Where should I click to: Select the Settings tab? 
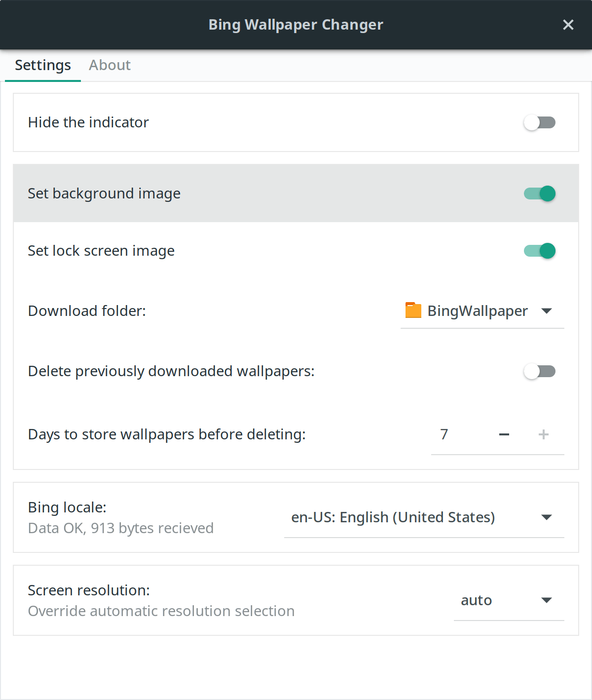pyautogui.click(x=43, y=65)
